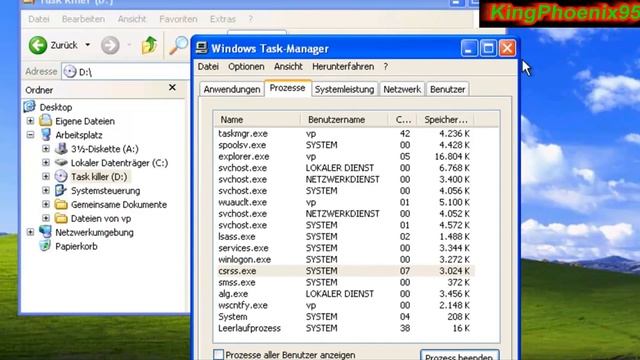Image resolution: width=640 pixels, height=360 pixels.
Task: Select the csrss.exe process row
Action: 344,271
